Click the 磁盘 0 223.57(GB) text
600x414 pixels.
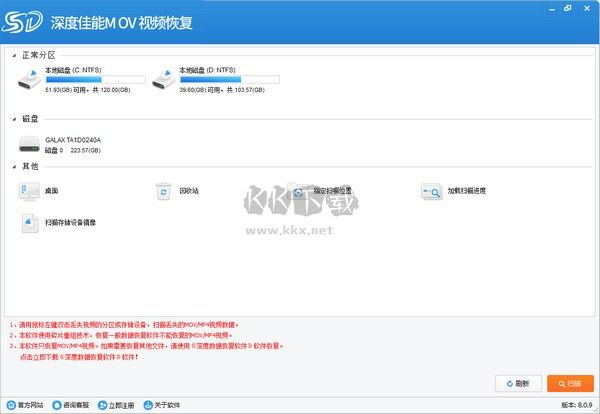[x=73, y=150]
